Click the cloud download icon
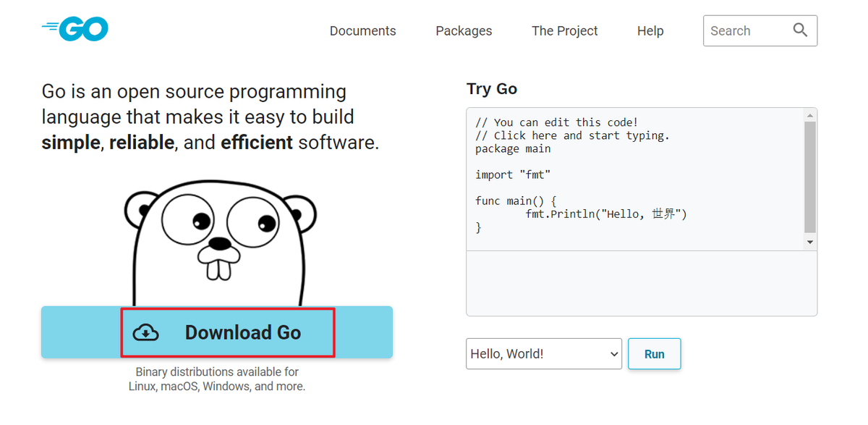Screen dimensions: 868x425 146,332
